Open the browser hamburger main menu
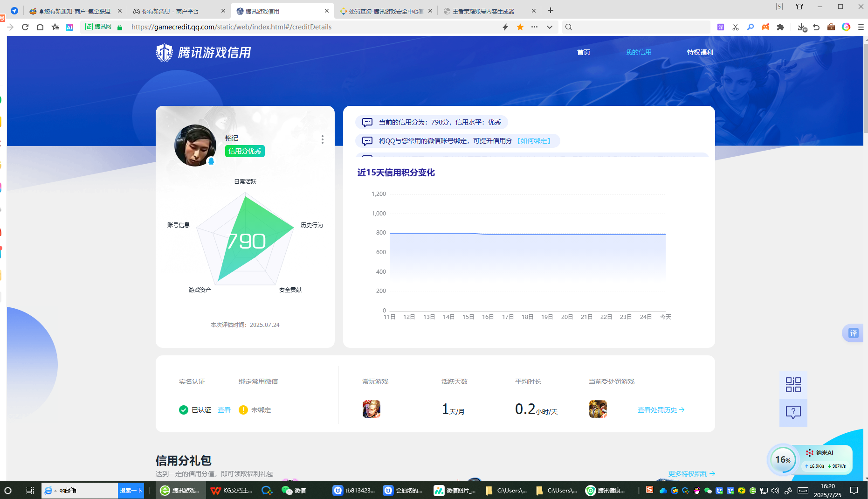The height and width of the screenshot is (499, 868). pos(861,27)
